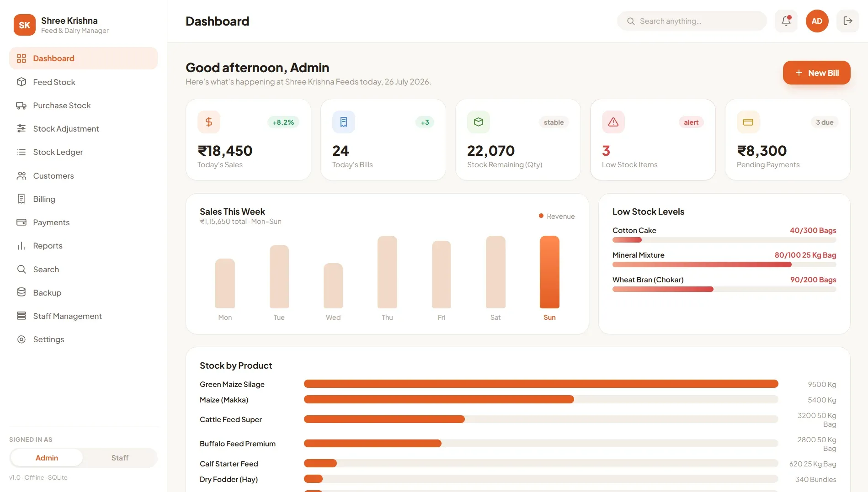
Task: Switch signed-in role to Staff
Action: pos(120,458)
